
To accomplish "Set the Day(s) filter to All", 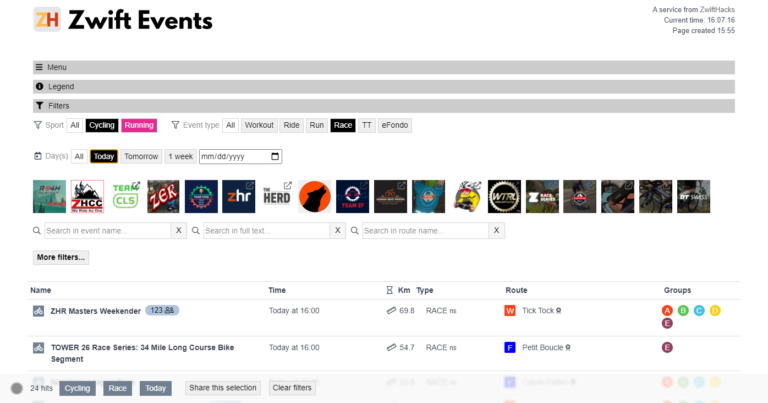I will (79, 157).
